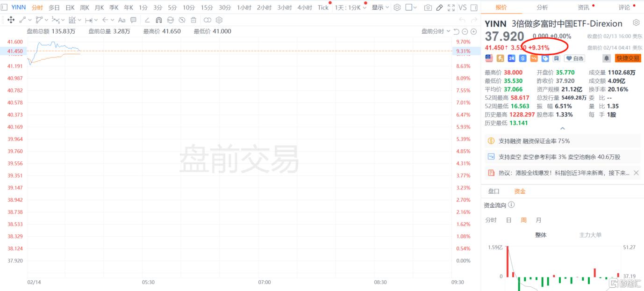Click 支持融资 margin info row

coord(562,141)
